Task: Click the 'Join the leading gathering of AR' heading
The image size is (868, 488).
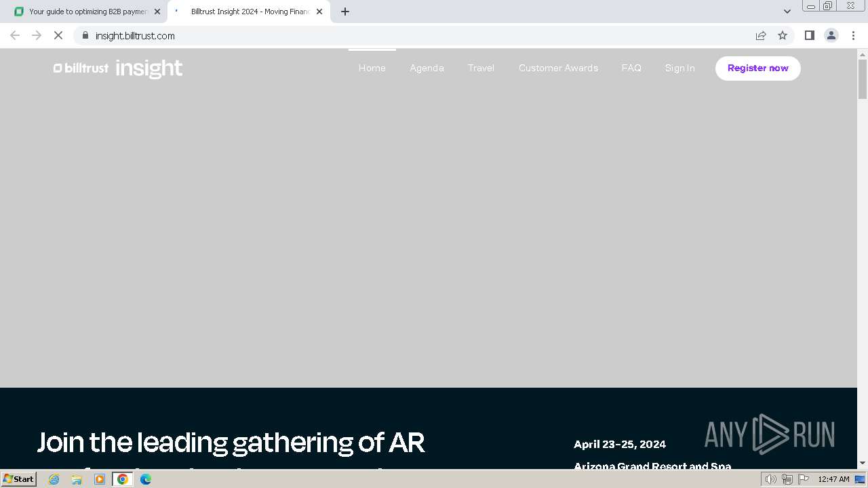Action: (231, 442)
